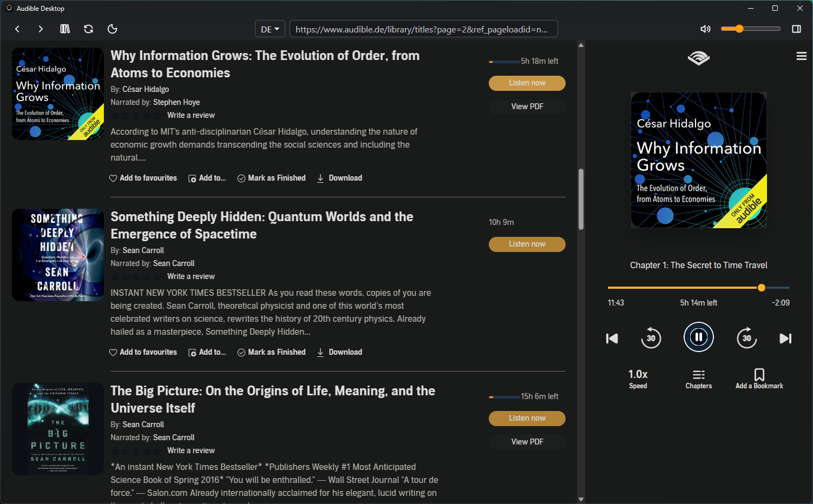
Task: Open the player hamburger menu
Action: pyautogui.click(x=802, y=56)
